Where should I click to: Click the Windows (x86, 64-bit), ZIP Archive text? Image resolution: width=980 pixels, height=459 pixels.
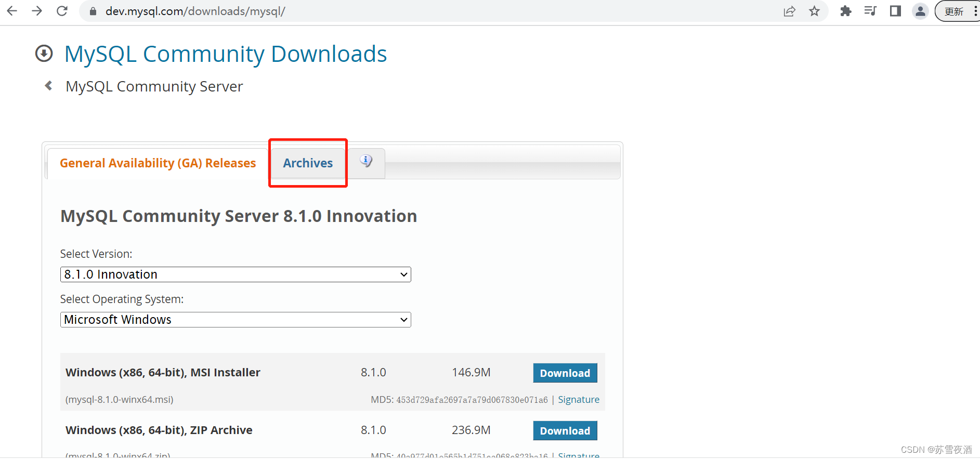(159, 430)
